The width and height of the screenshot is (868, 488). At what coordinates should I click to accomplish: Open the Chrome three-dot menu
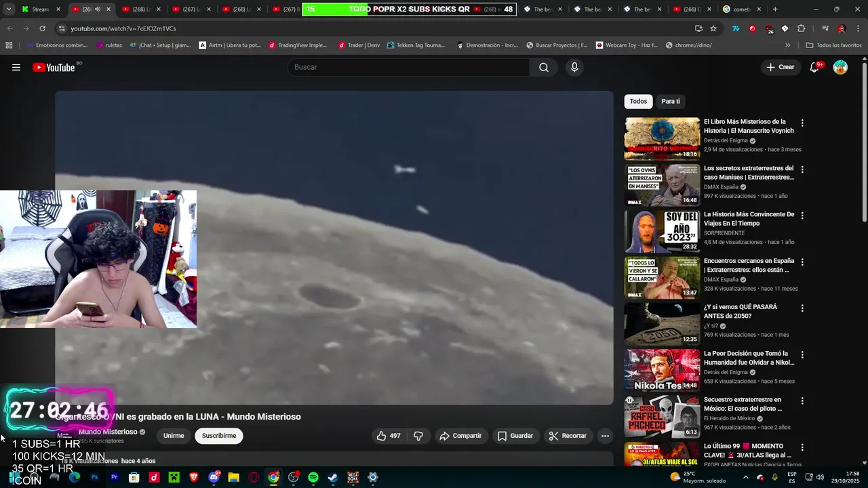(x=856, y=28)
